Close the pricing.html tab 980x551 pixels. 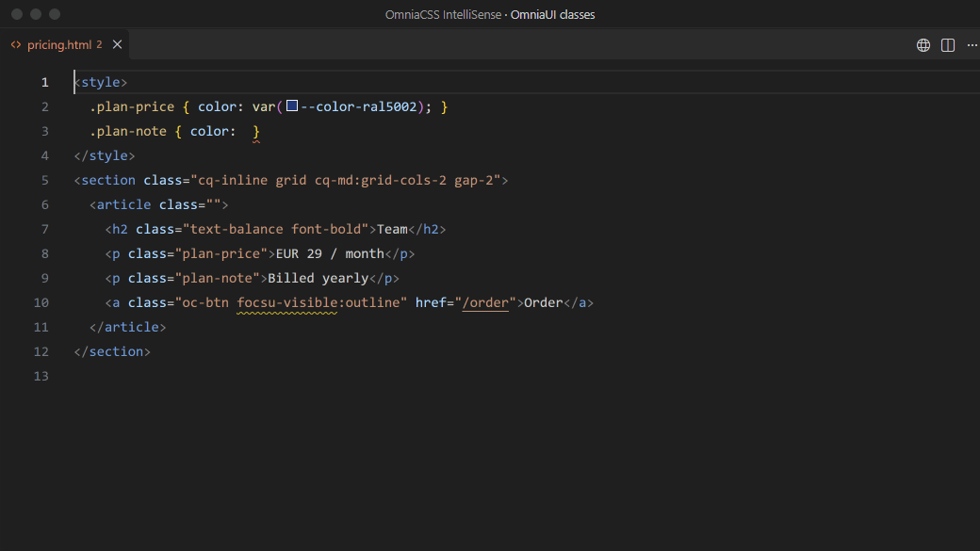point(117,44)
